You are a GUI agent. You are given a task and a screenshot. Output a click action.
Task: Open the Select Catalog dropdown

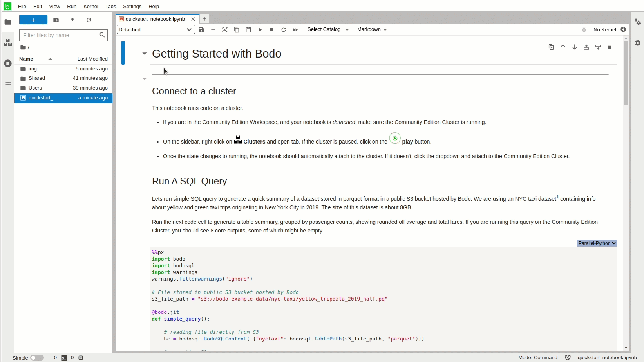(x=328, y=30)
